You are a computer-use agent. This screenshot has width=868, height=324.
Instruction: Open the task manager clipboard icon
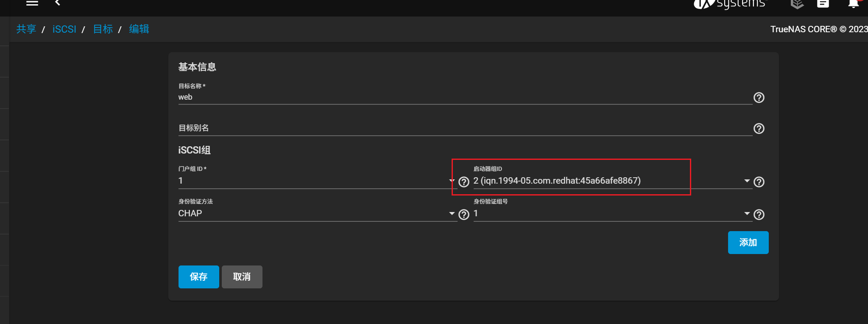823,4
